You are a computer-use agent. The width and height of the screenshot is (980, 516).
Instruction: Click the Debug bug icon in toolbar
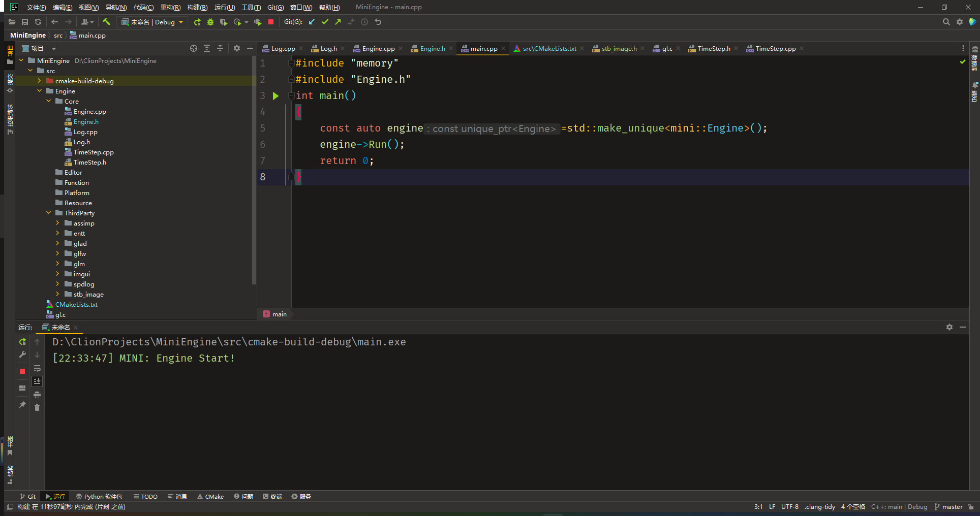(210, 22)
